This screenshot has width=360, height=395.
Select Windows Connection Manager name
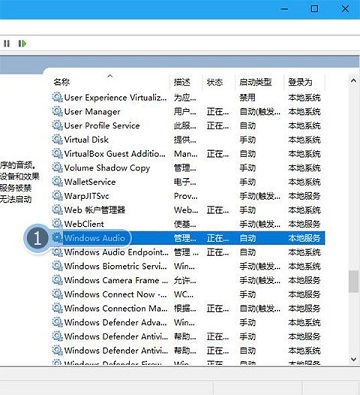click(x=116, y=308)
